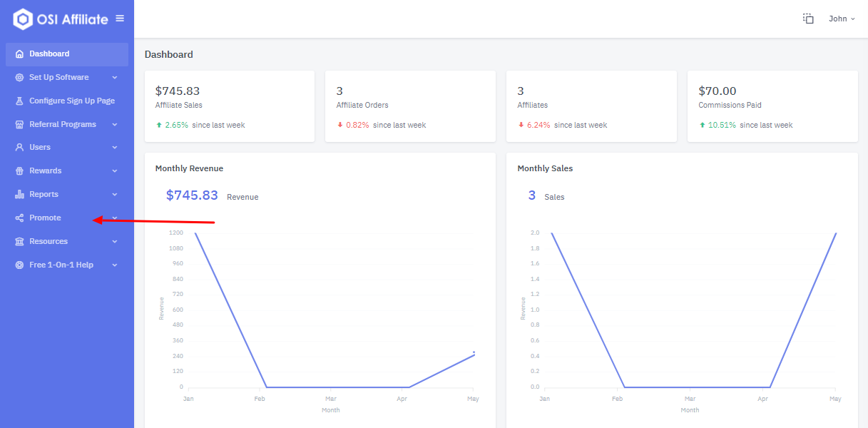The width and height of the screenshot is (868, 428).
Task: Click the Dashboard page heading
Action: pyautogui.click(x=169, y=55)
